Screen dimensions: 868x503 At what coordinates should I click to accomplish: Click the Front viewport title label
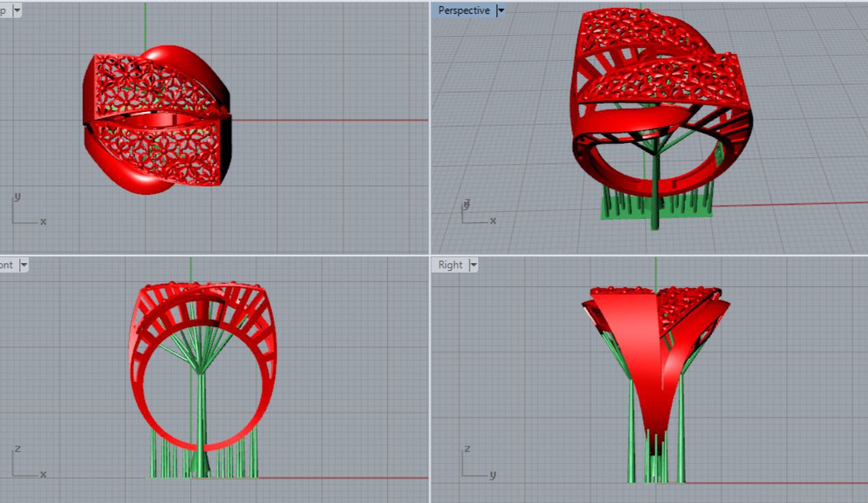tap(7, 265)
